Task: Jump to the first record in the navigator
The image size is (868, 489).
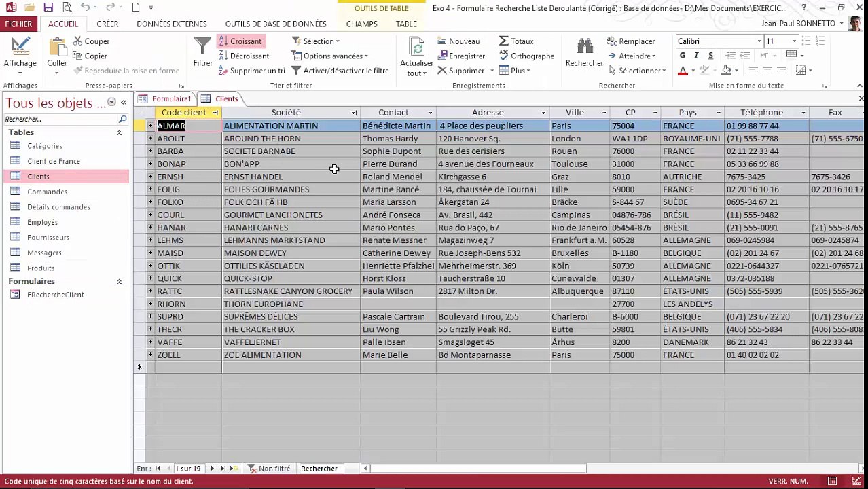Action: pyautogui.click(x=158, y=469)
